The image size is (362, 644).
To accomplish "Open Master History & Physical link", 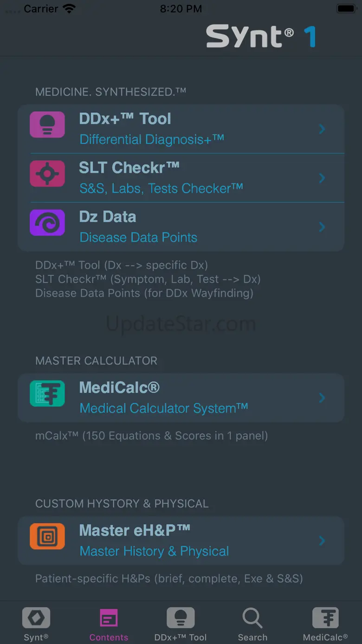I will (x=154, y=551).
